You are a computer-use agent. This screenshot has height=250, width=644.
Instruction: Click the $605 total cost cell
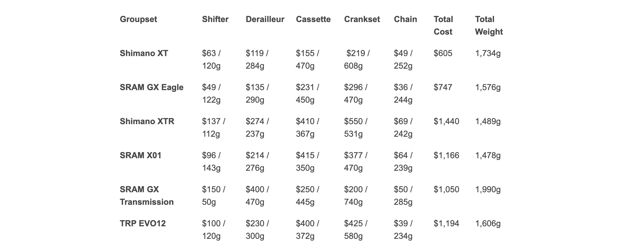443,53
